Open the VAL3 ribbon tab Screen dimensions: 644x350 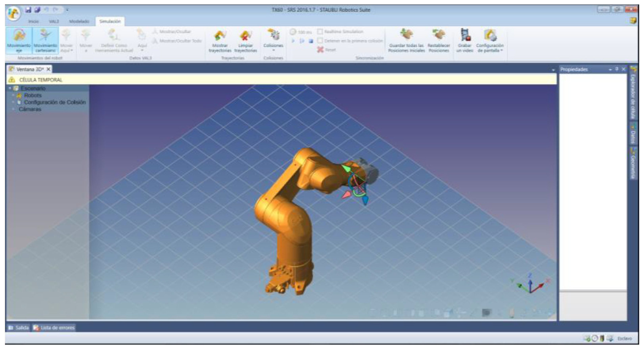point(54,21)
